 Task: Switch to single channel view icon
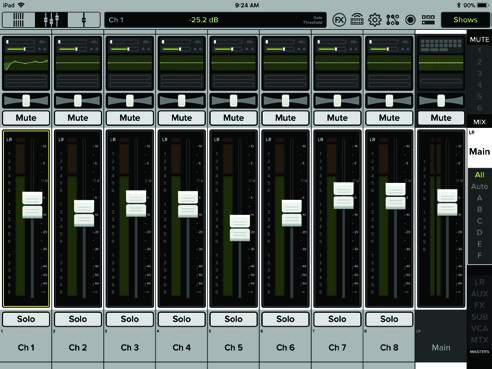[x=84, y=20]
